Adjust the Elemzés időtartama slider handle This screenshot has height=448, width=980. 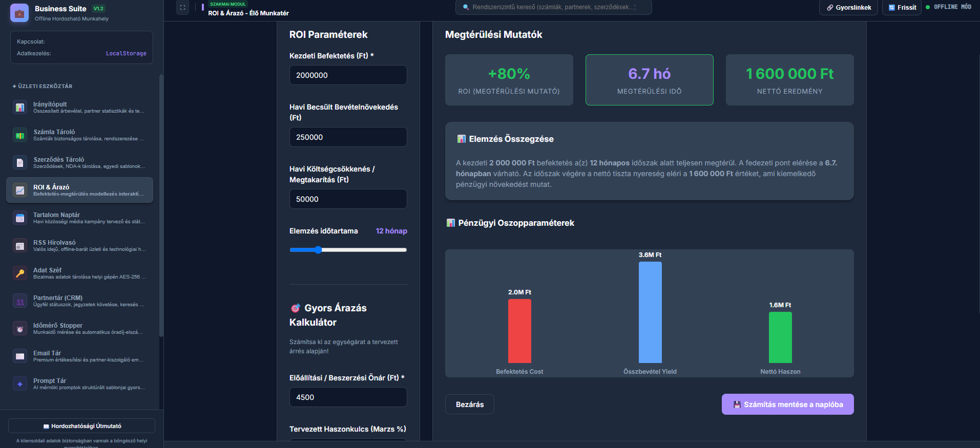coord(318,250)
